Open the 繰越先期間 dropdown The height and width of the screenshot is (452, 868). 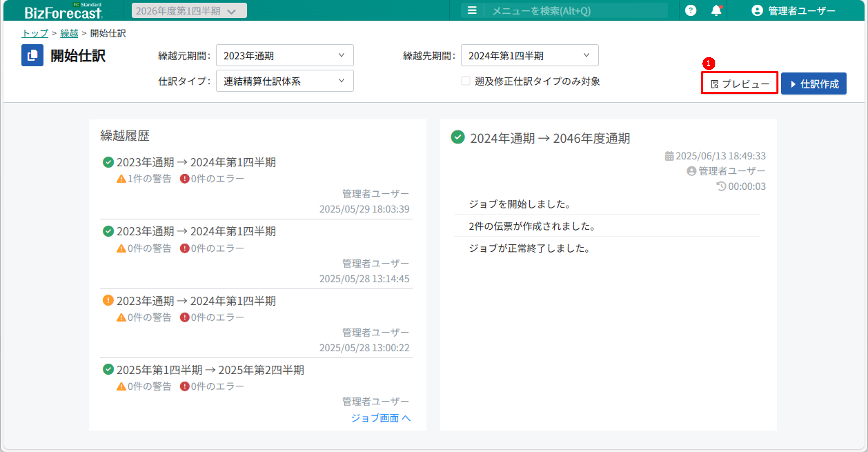pyautogui.click(x=529, y=55)
